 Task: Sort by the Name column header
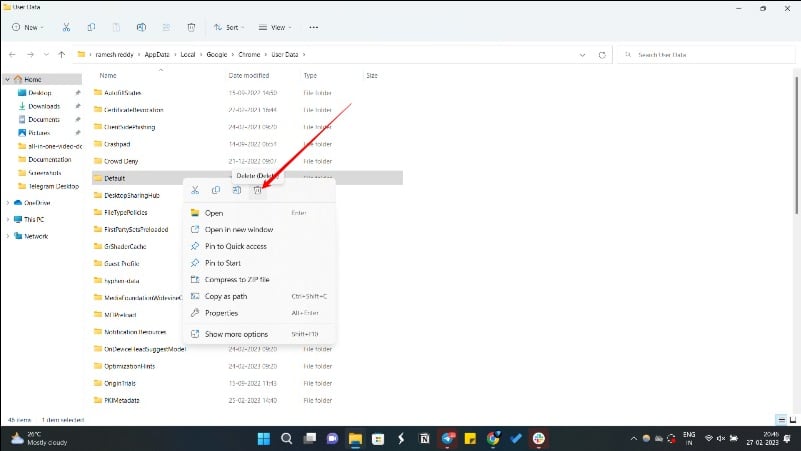point(108,76)
